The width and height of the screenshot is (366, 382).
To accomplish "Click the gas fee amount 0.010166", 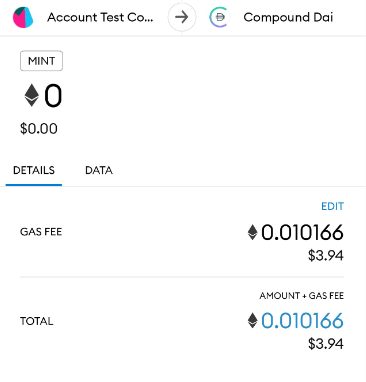I will [302, 232].
